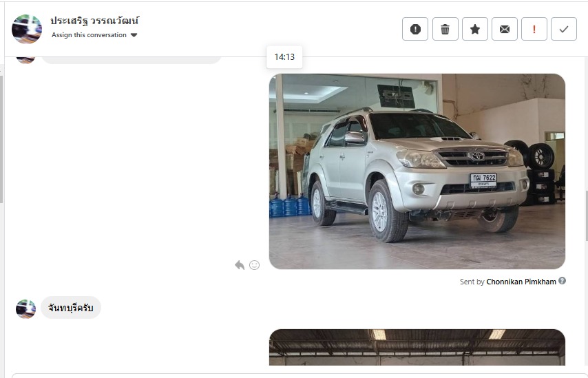Open the partially visible warehouse photo

(x=417, y=347)
